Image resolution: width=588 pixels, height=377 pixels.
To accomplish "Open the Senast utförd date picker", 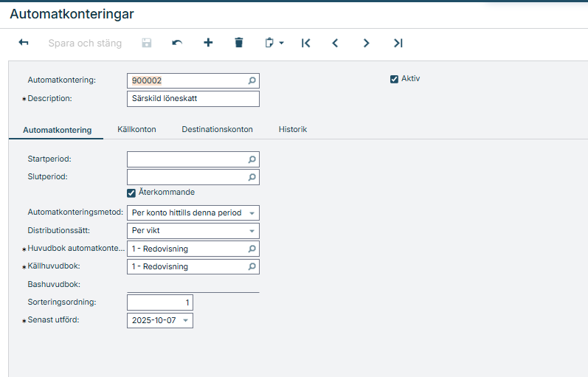I will pyautogui.click(x=185, y=321).
